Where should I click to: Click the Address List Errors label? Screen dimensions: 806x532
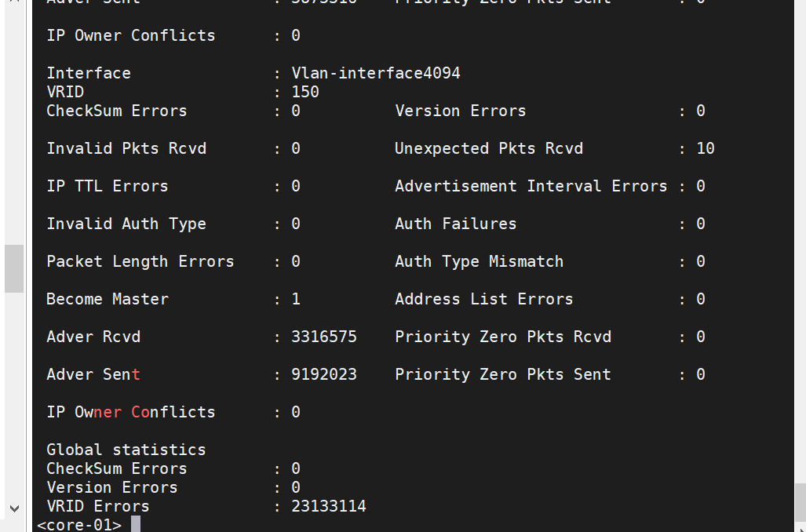pyautogui.click(x=483, y=299)
